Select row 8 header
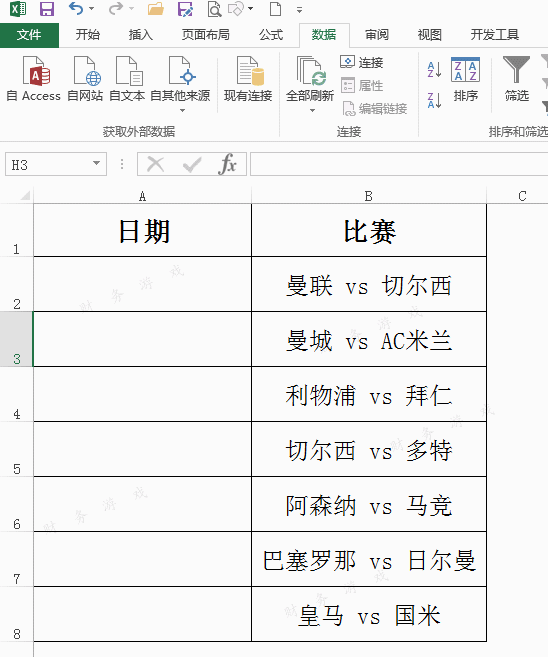Image resolution: width=548 pixels, height=657 pixels. [x=16, y=614]
